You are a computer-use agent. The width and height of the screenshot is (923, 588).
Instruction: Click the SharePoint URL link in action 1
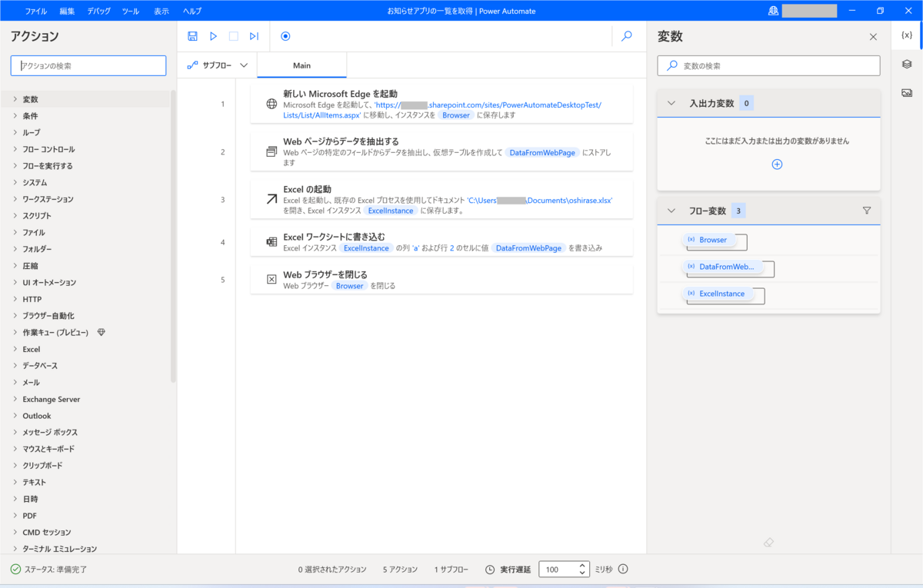(x=442, y=110)
